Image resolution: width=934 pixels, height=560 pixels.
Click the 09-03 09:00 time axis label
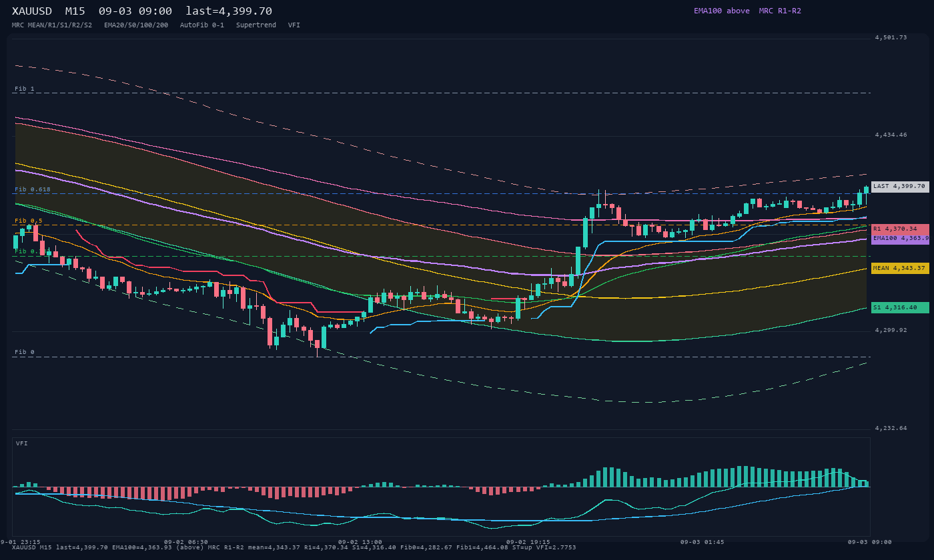coord(869,542)
